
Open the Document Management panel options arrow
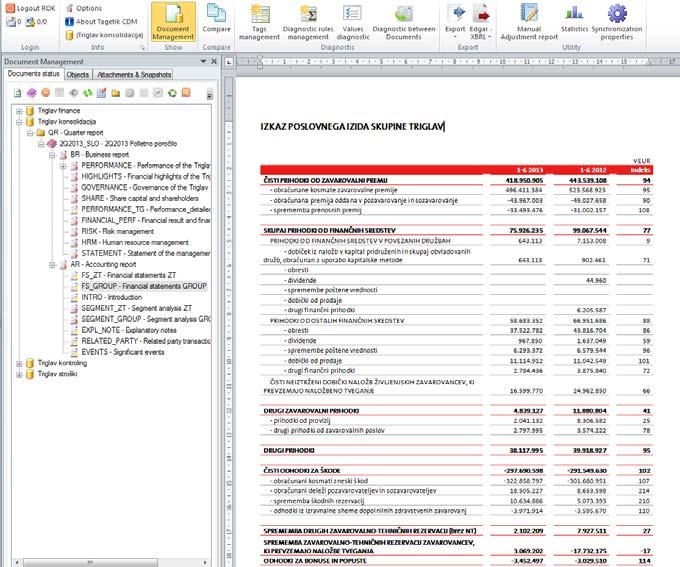tap(203, 62)
